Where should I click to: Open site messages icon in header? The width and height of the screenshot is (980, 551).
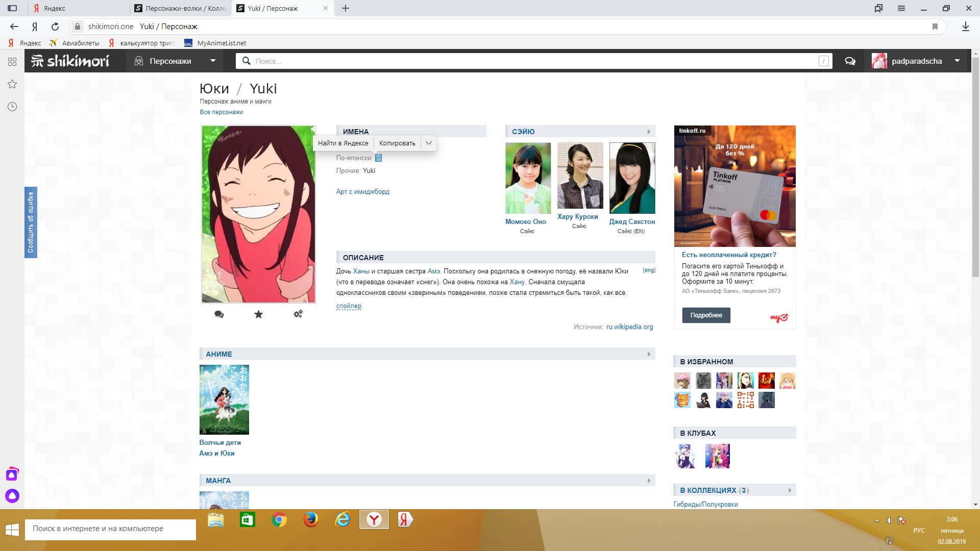click(850, 61)
